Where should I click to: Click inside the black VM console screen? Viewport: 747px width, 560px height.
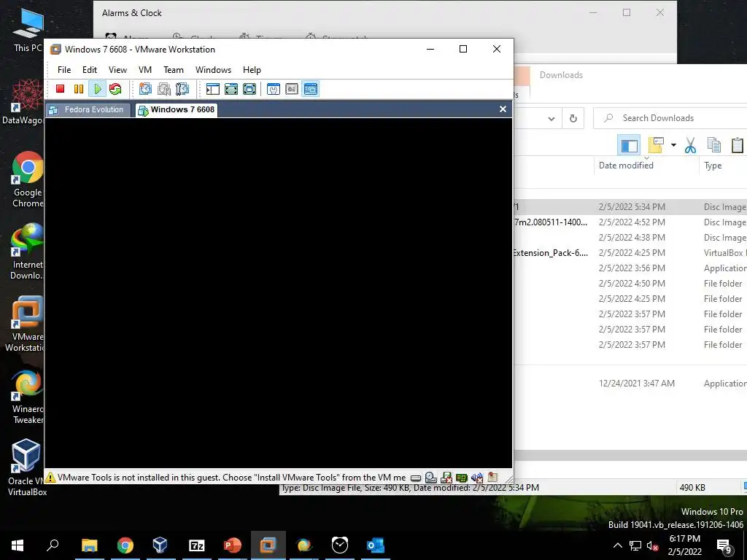click(x=278, y=293)
